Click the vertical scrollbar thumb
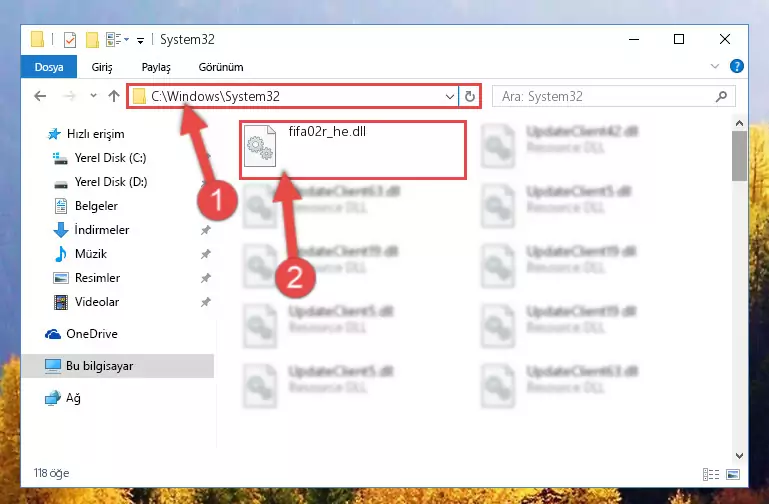The height and width of the screenshot is (504, 769). click(x=739, y=156)
